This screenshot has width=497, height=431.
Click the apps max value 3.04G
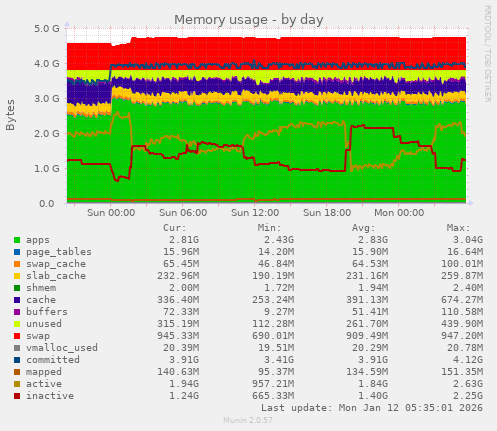468,240
